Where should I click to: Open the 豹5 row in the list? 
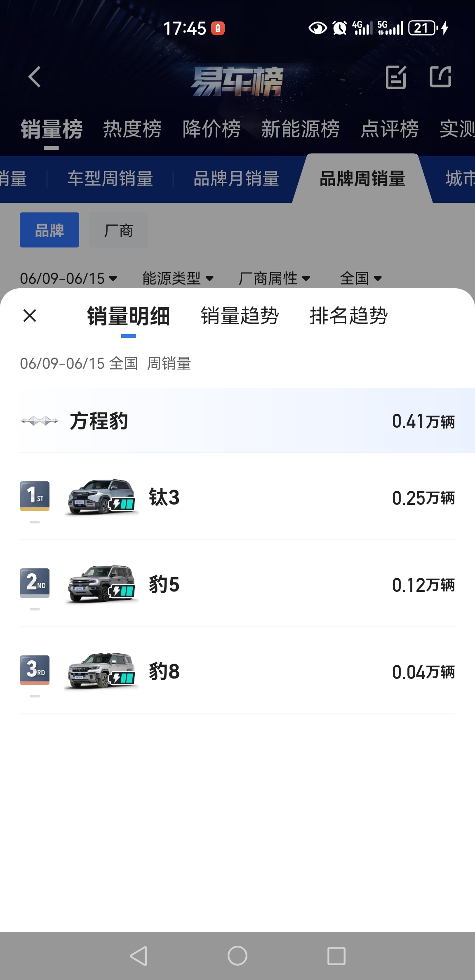pyautogui.click(x=237, y=584)
